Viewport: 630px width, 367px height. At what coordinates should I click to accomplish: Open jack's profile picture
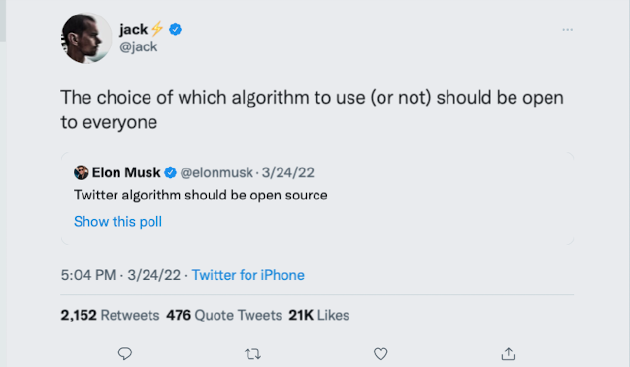[86, 38]
